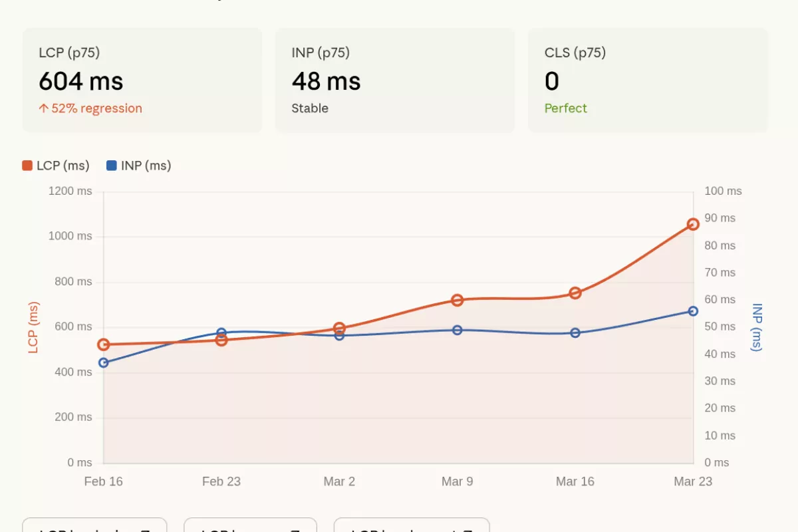The image size is (798, 532).
Task: Open the LCP by page dropdown
Action: click(251, 527)
